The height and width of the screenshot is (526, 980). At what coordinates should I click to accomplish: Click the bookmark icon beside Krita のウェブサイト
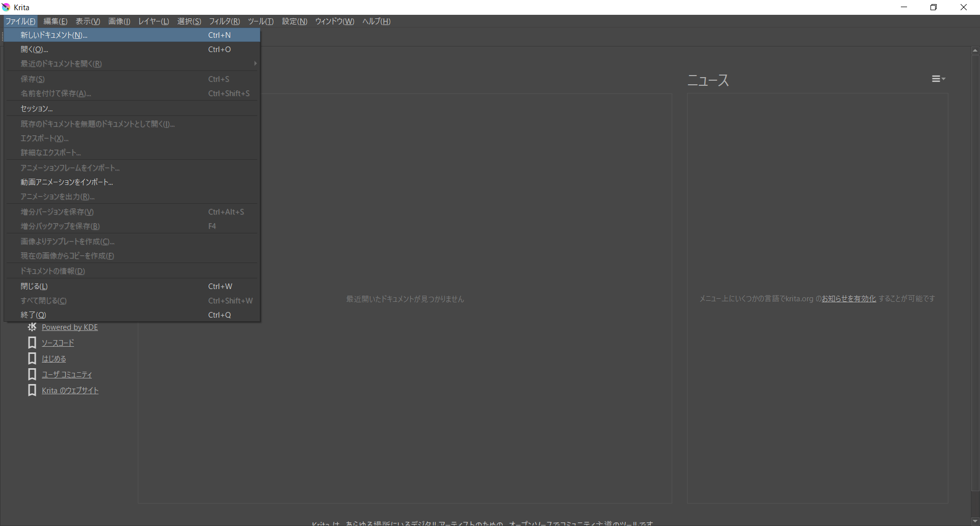pyautogui.click(x=32, y=390)
